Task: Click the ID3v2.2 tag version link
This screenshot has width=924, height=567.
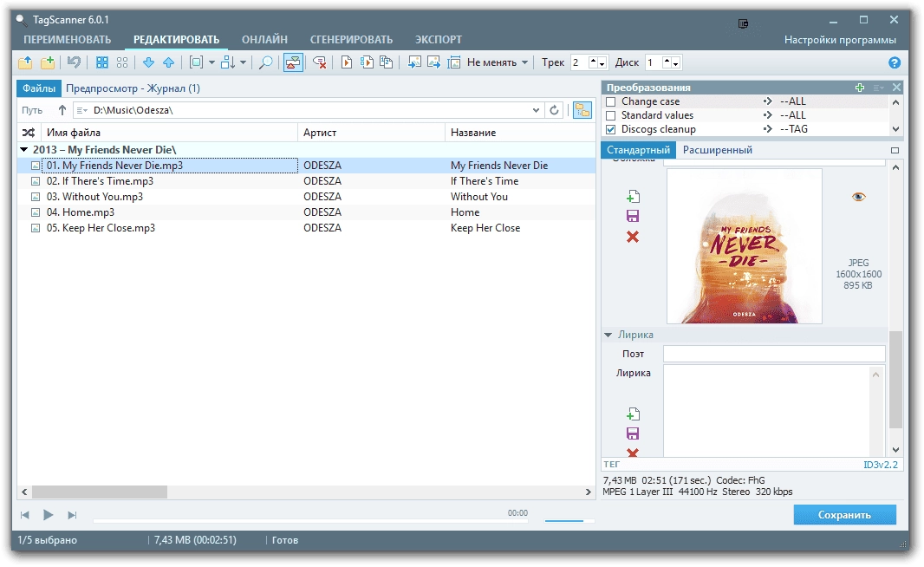Action: point(881,465)
